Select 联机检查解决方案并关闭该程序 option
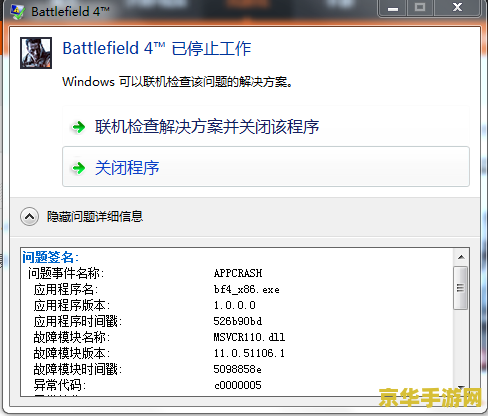 point(266,127)
